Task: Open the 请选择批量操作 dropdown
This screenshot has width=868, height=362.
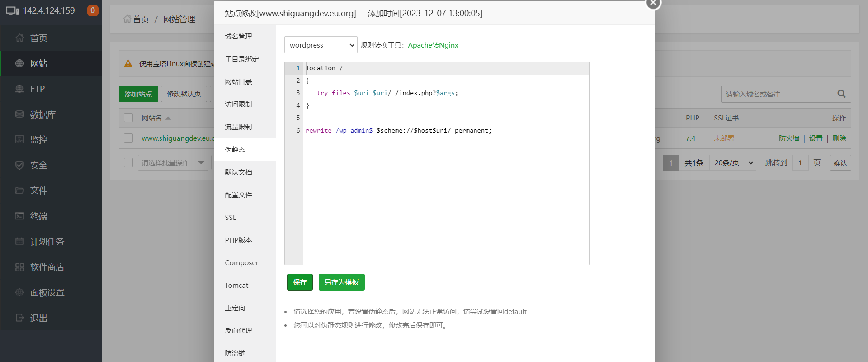Action: click(x=173, y=162)
